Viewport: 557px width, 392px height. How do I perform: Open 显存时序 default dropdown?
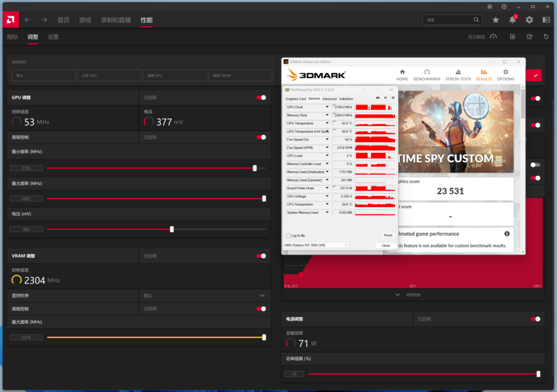pyautogui.click(x=205, y=296)
